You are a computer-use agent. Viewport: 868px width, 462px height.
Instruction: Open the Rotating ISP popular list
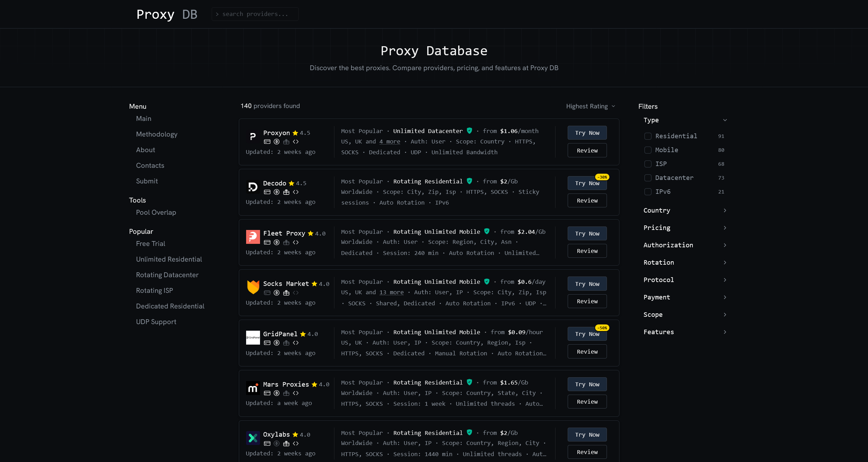pyautogui.click(x=154, y=291)
